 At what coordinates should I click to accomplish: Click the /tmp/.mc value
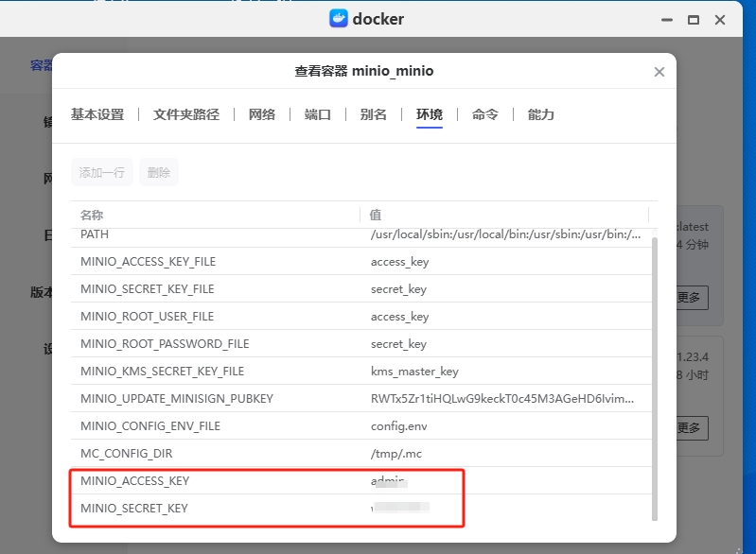(x=396, y=454)
